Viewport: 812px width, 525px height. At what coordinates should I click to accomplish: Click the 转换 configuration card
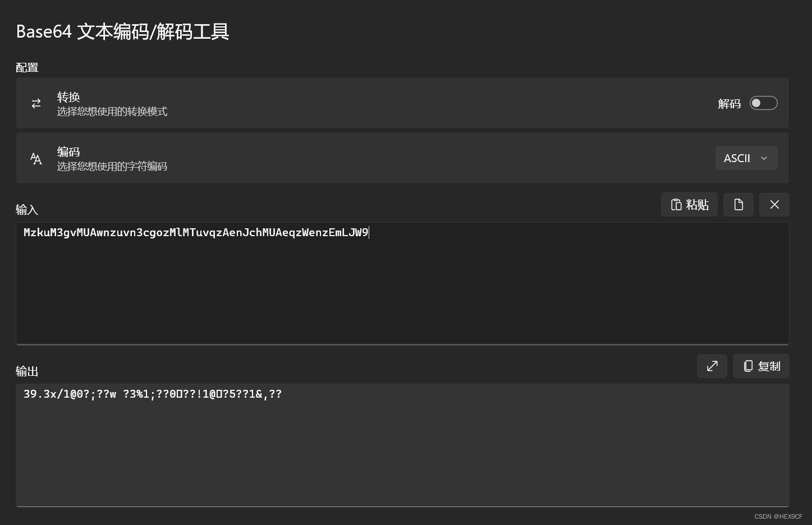point(393,103)
